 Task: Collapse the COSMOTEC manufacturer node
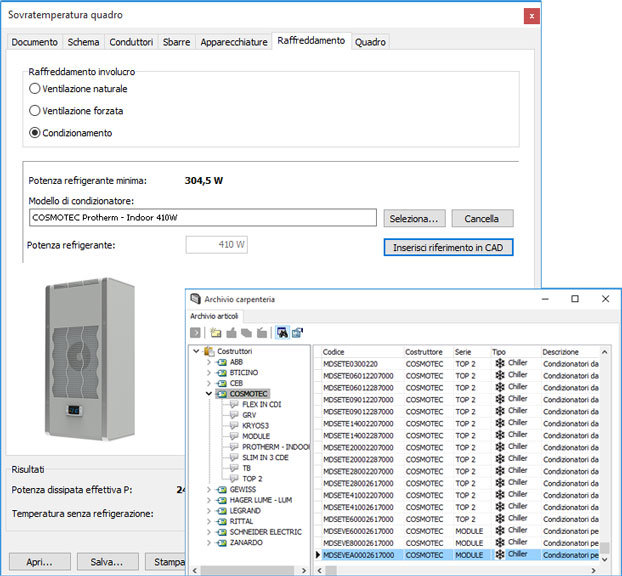click(x=209, y=394)
